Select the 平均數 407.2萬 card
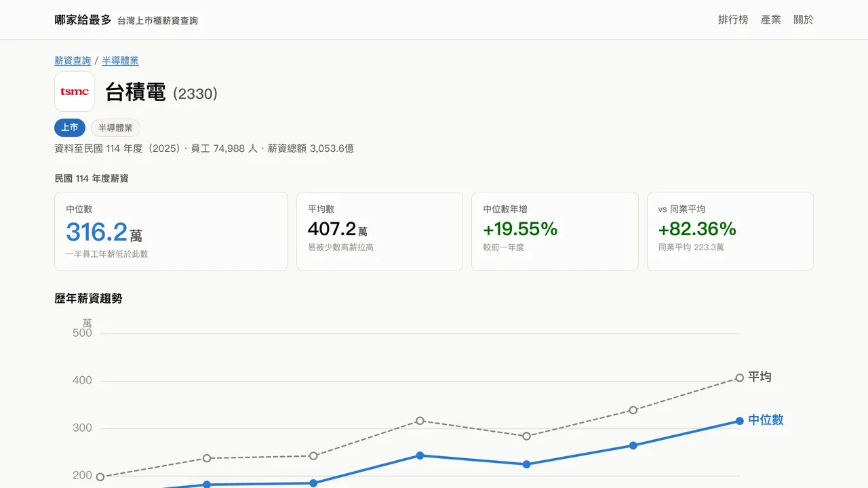 [x=380, y=231]
